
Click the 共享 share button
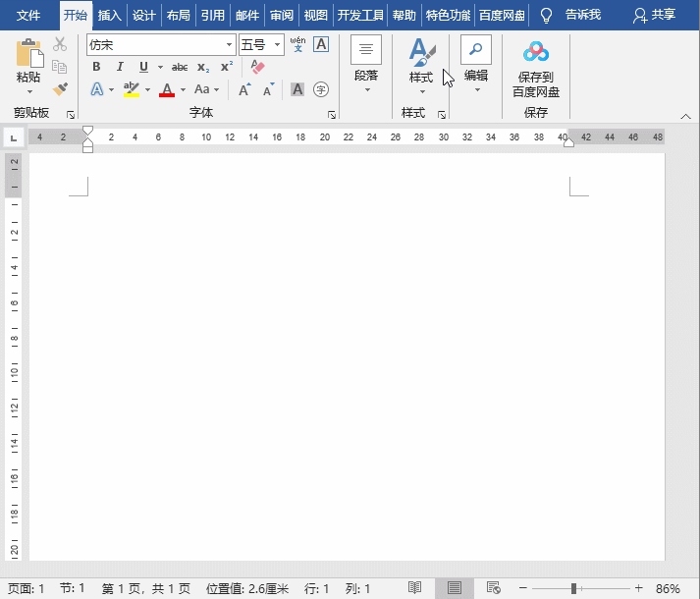(654, 15)
